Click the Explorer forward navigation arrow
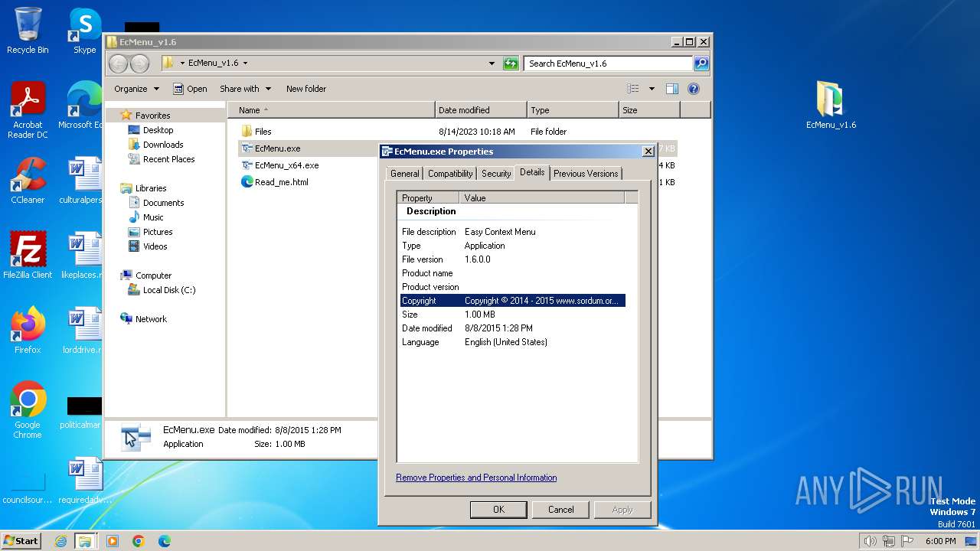Viewport: 980px width, 551px height. coord(139,64)
